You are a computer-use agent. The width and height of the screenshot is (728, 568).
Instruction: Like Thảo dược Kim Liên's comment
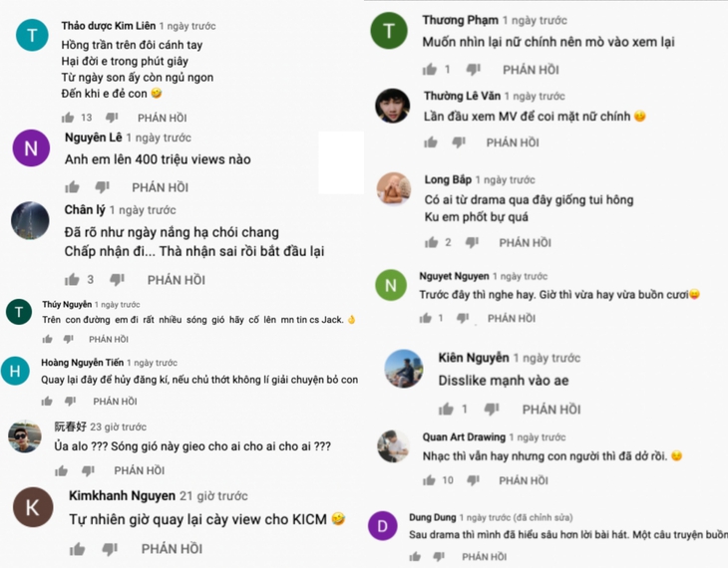(69, 118)
